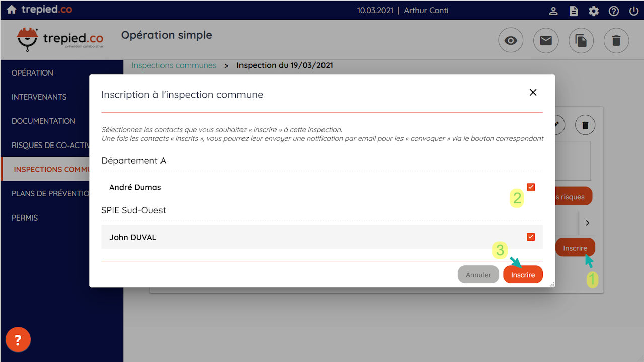
Task: Select INTERVENANTS in the sidebar
Action: coord(39,97)
